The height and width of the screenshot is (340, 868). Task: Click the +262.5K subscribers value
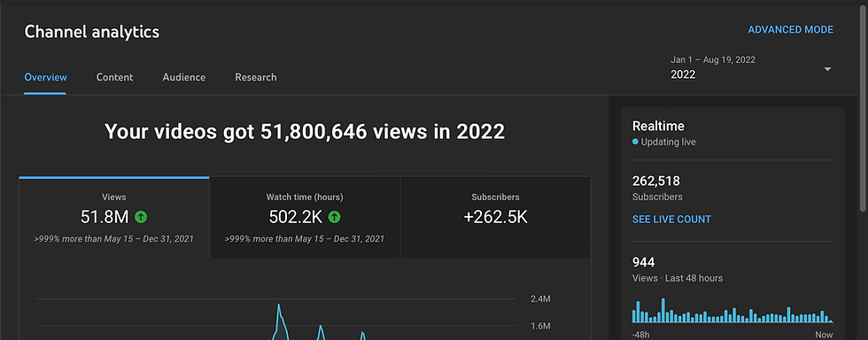pyautogui.click(x=495, y=218)
